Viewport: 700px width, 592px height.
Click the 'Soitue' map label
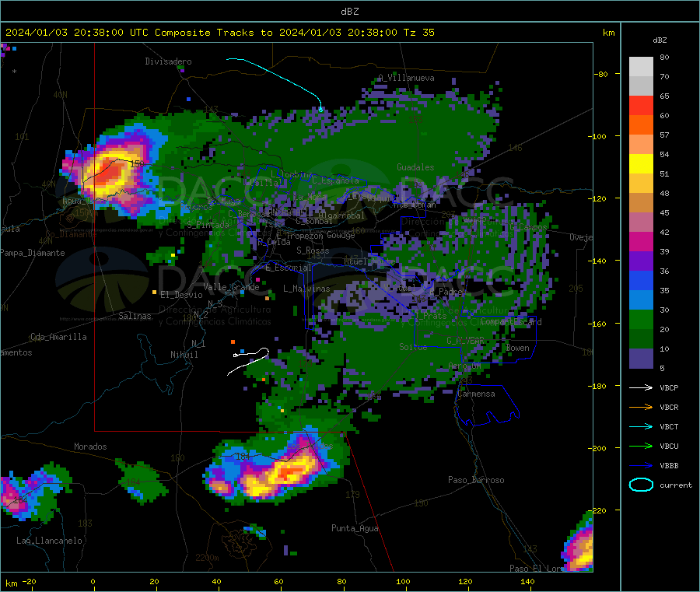pyautogui.click(x=413, y=347)
